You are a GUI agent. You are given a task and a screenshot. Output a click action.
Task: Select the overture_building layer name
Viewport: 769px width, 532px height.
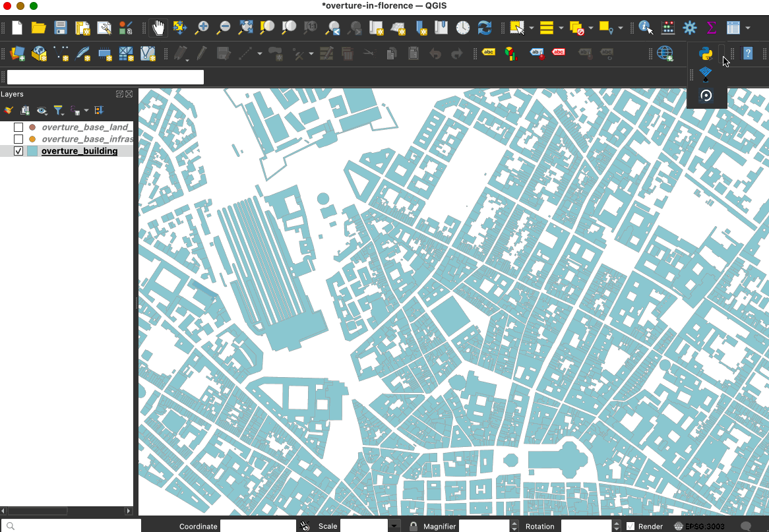79,151
